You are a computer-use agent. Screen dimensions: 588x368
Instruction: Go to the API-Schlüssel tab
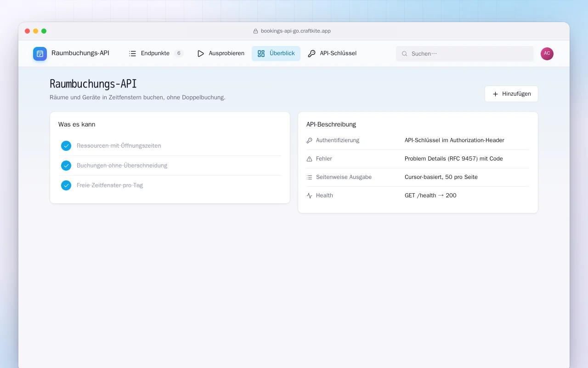[x=332, y=53]
